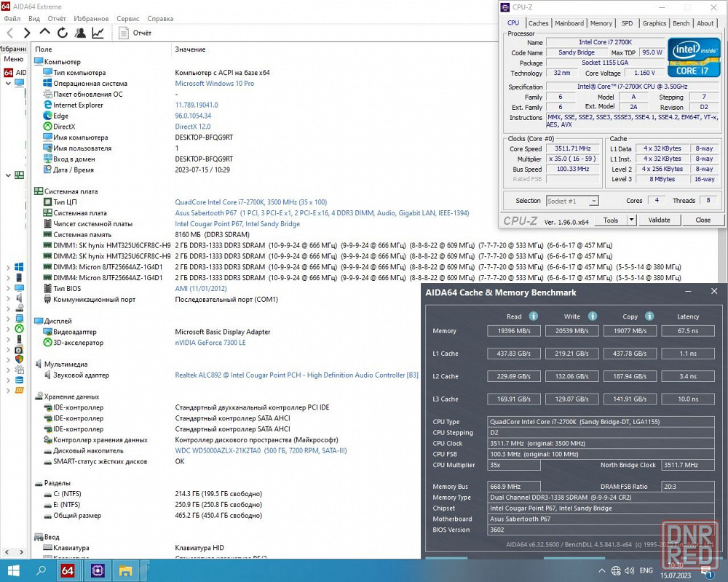This screenshot has height=582, width=728.
Task: Select the Security shield category in sidebar
Action: pos(19,359)
